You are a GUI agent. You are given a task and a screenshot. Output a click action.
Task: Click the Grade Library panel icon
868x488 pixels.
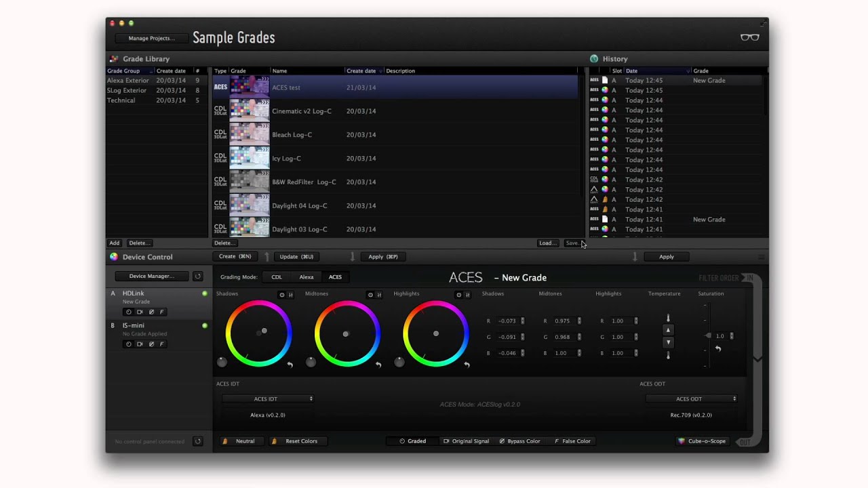point(114,59)
